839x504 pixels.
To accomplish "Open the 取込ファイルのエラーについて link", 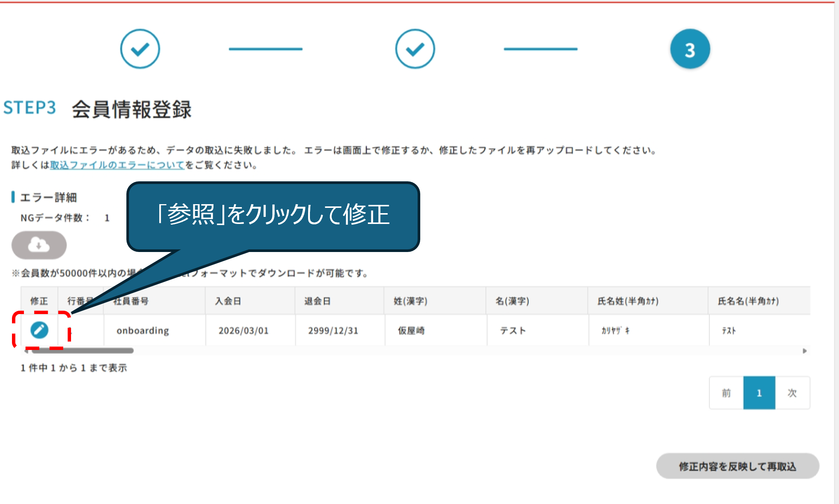I will click(117, 165).
